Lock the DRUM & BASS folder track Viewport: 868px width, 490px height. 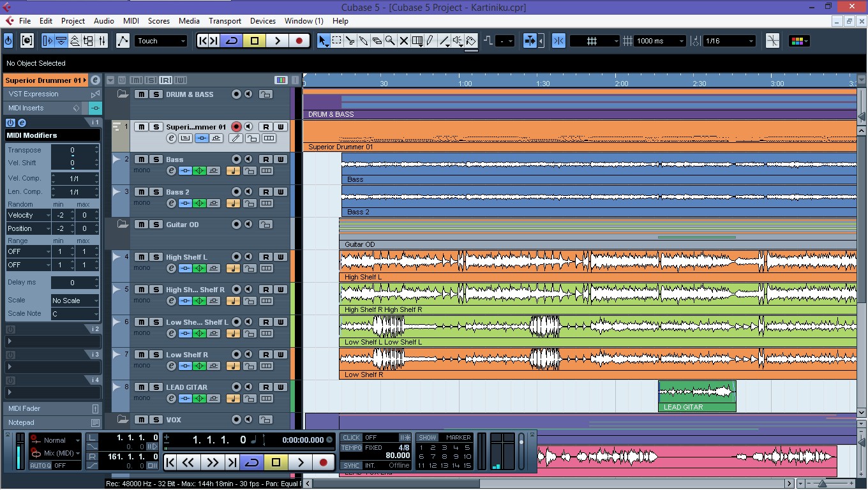[x=266, y=94]
